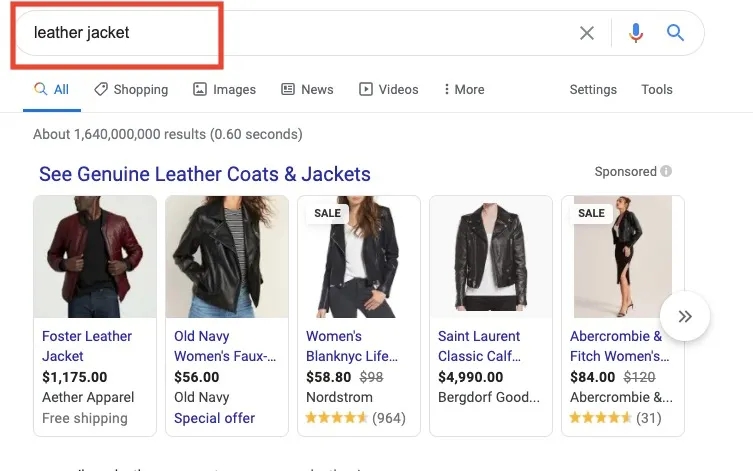Screen dimensions: 753x471
Task: Click the Videos tab play icon
Action: pyautogui.click(x=365, y=89)
